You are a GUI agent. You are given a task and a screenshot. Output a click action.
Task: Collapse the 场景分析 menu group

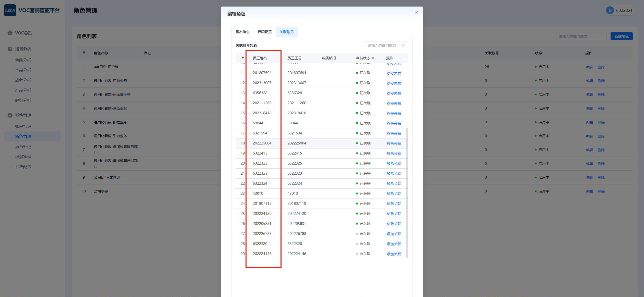click(x=23, y=49)
